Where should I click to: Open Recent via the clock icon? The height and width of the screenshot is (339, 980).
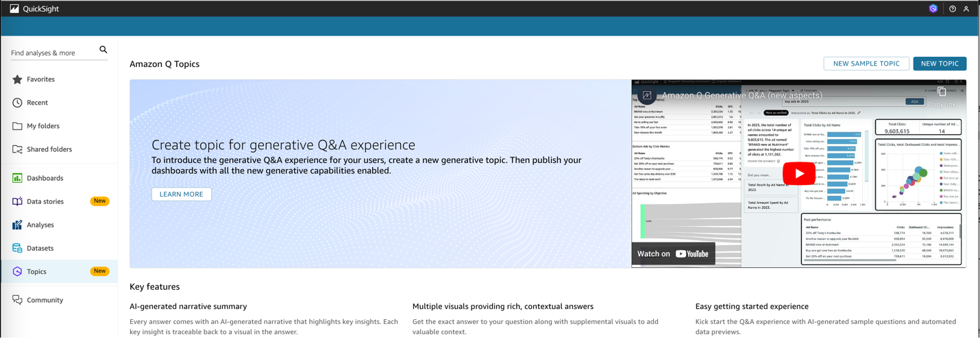click(17, 103)
